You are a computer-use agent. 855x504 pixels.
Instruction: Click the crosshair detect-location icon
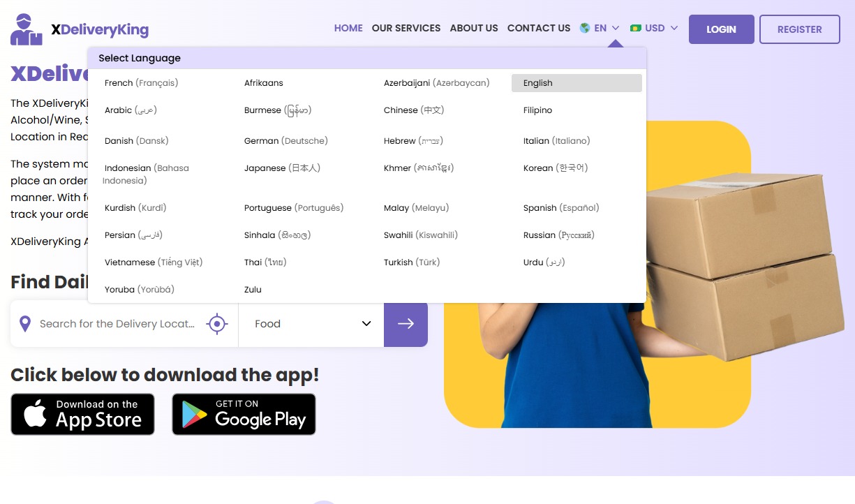tap(217, 323)
